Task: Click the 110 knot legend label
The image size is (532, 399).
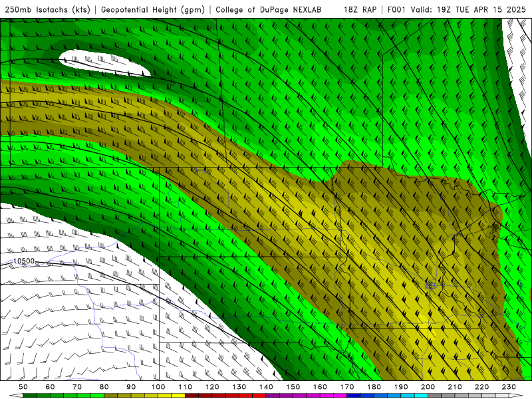Action: 186,387
